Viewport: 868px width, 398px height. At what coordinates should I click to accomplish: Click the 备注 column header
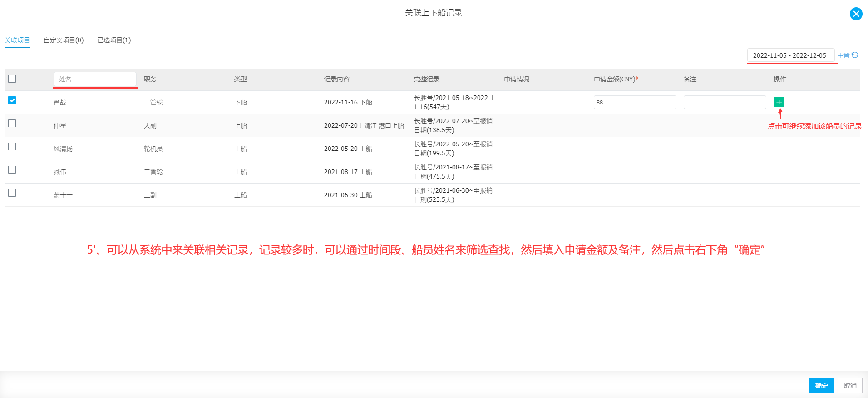[690, 79]
